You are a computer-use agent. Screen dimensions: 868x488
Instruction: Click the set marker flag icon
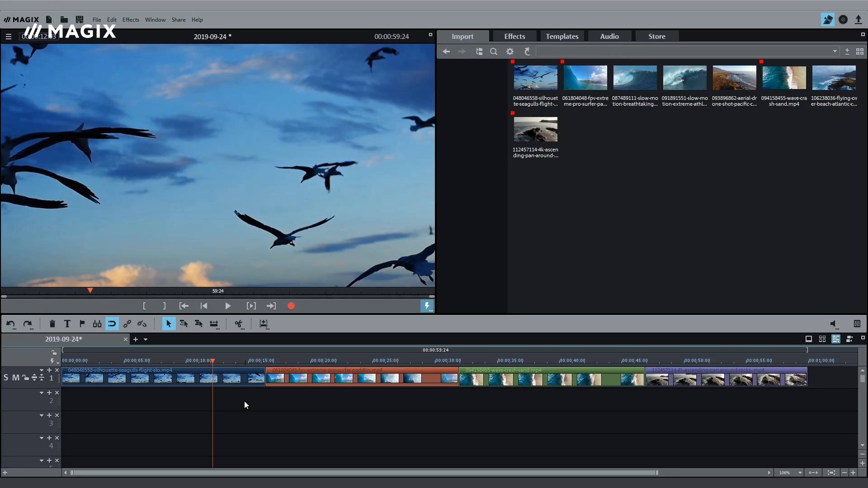pos(82,324)
